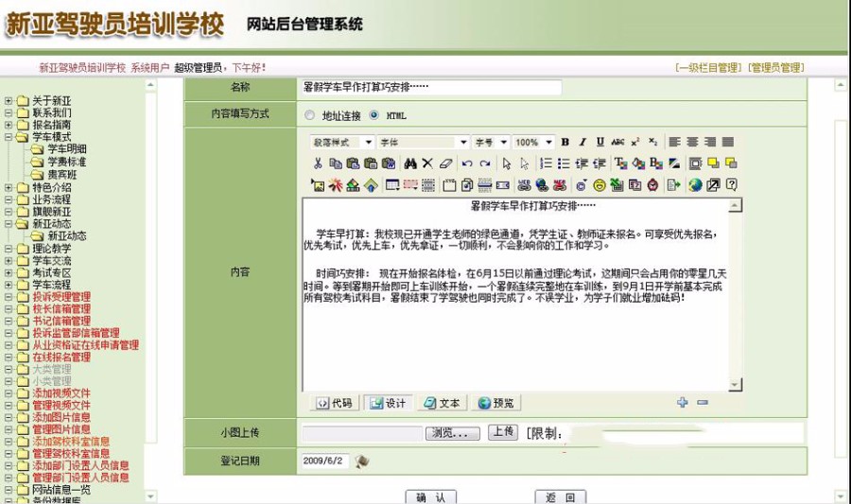Copy the selection with the copy icon
This screenshot has width=851, height=504.
coord(336,164)
